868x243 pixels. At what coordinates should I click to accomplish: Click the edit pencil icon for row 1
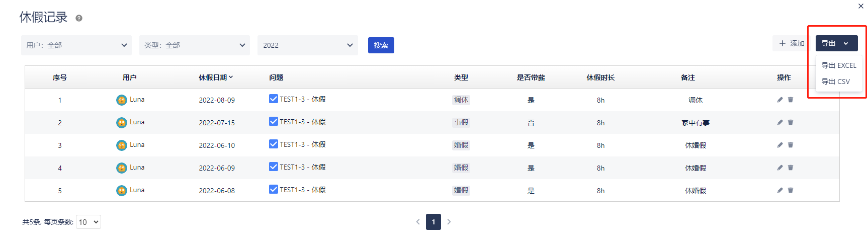click(x=779, y=100)
